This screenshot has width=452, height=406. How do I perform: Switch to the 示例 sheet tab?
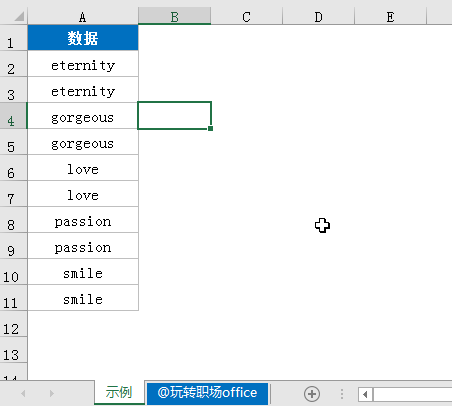click(x=119, y=393)
